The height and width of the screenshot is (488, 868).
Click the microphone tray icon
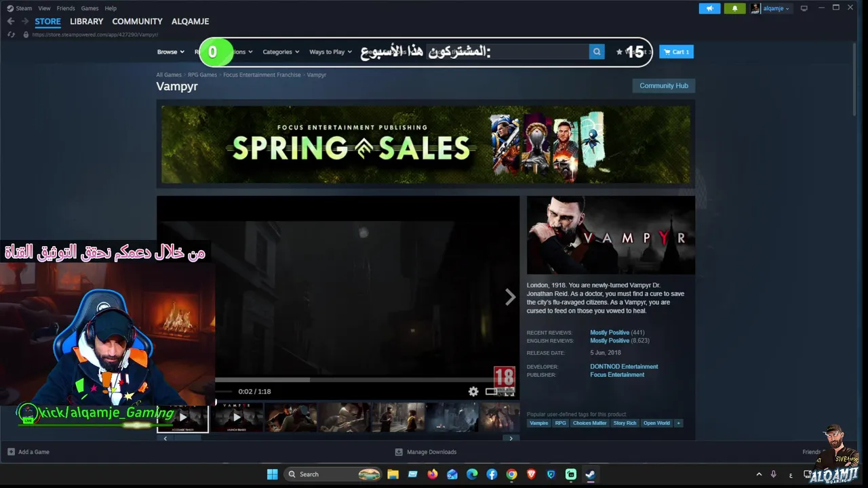pyautogui.click(x=773, y=474)
